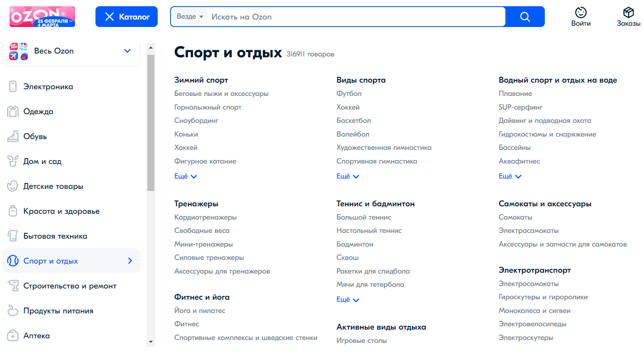Select the Бытовая техника category icon
Viewport: 644px width, 352px height.
click(x=12, y=236)
